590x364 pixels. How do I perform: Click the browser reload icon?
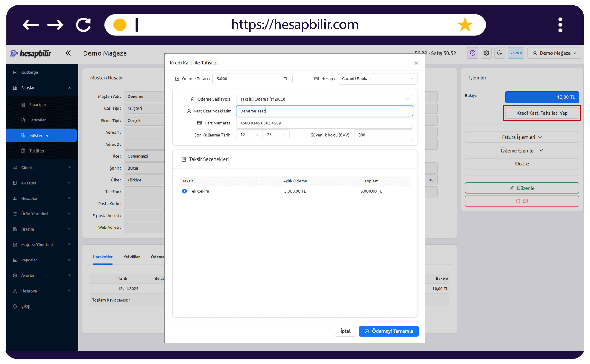[83, 25]
